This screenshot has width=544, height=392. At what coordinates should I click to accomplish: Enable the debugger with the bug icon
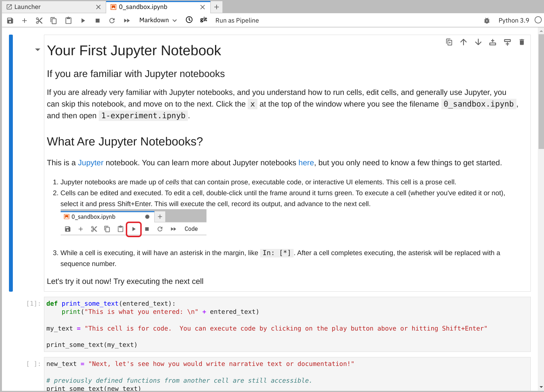487,20
